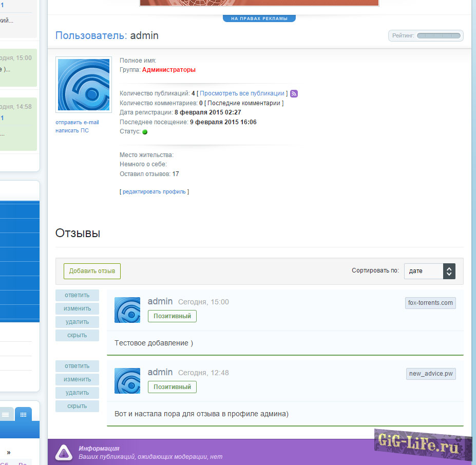Click "Просмотреть все публикации" link
This screenshot has height=465, width=476.
pos(242,93)
